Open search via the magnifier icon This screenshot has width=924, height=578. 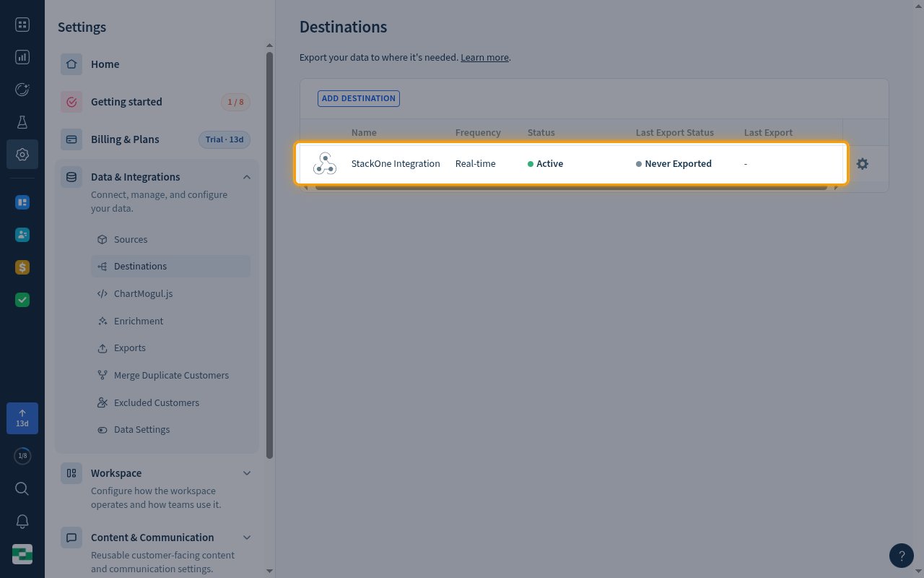(x=22, y=489)
